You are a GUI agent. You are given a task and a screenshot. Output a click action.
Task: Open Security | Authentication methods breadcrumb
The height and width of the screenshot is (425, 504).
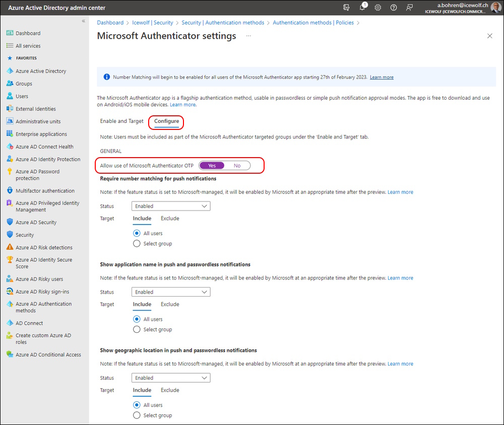(x=223, y=23)
